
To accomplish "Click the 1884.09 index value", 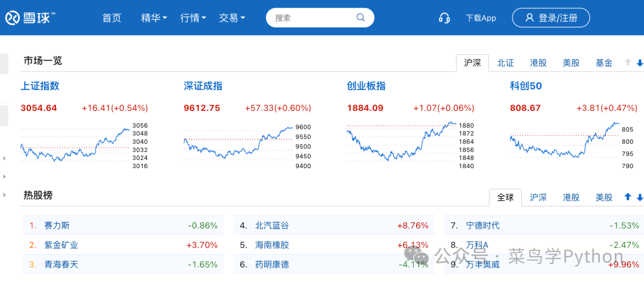I will pyautogui.click(x=365, y=109).
